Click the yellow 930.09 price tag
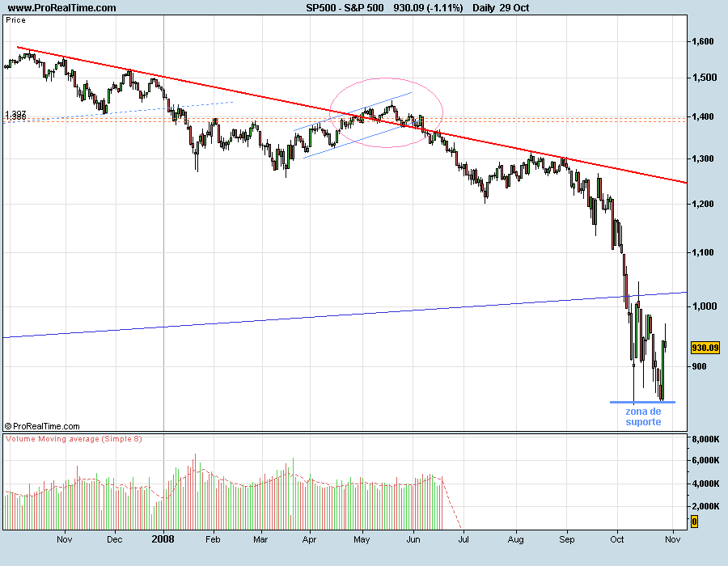 pyautogui.click(x=705, y=348)
